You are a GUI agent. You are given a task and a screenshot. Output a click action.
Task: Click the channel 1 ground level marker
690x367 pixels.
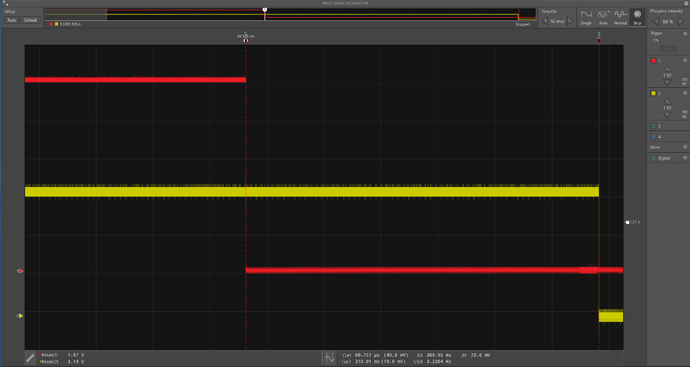point(19,271)
